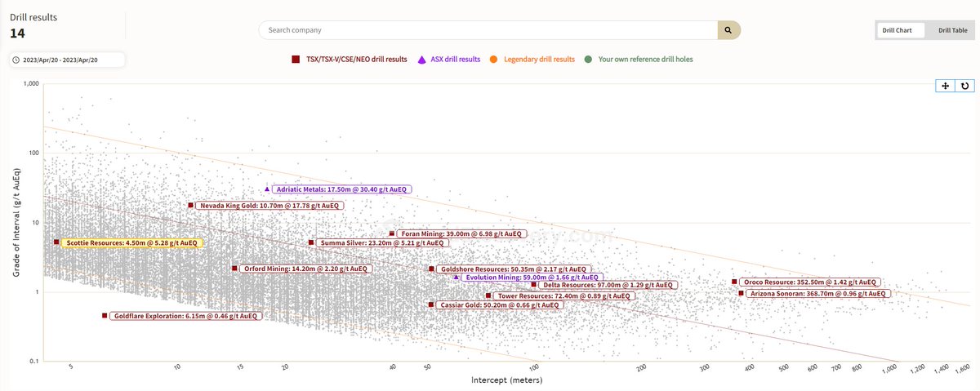Click the Cassiar Gold square marker
Image resolution: width=980 pixels, height=391 pixels.
[x=431, y=304]
